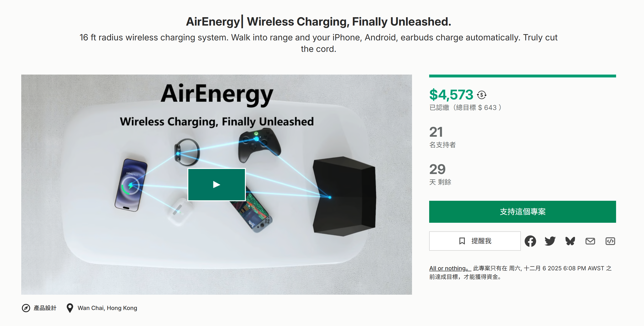Open the "All or nothing" link
Image resolution: width=644 pixels, height=326 pixels.
449,268
